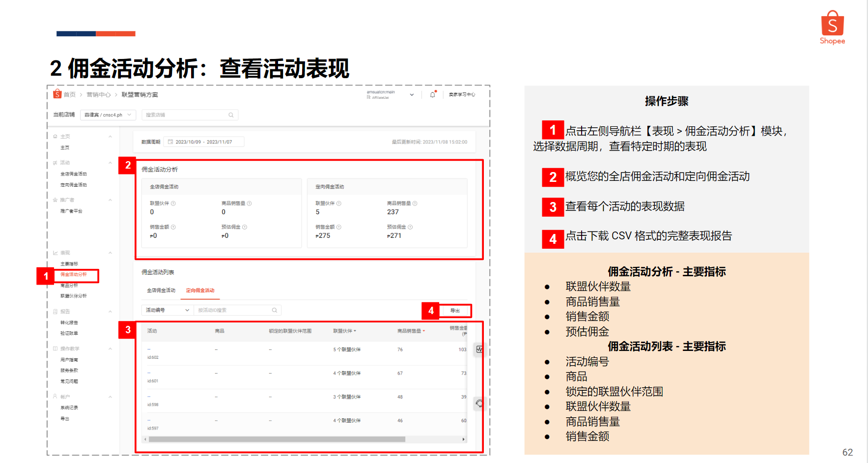The image size is (868, 463).
Task: Open 主要指标 in the sidebar
Action: [x=69, y=264]
